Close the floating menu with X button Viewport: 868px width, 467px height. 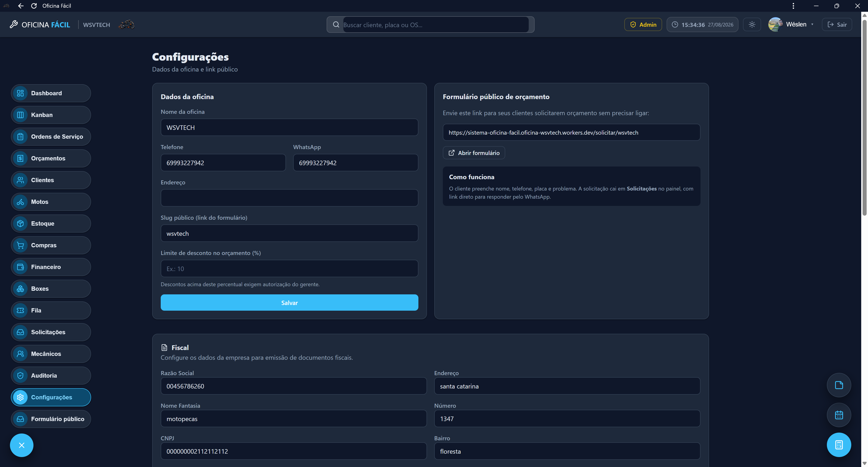[21, 446]
